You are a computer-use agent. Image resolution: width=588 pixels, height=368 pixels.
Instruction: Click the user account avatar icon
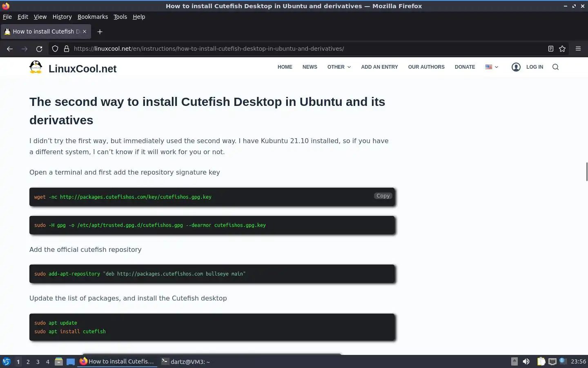tap(516, 67)
